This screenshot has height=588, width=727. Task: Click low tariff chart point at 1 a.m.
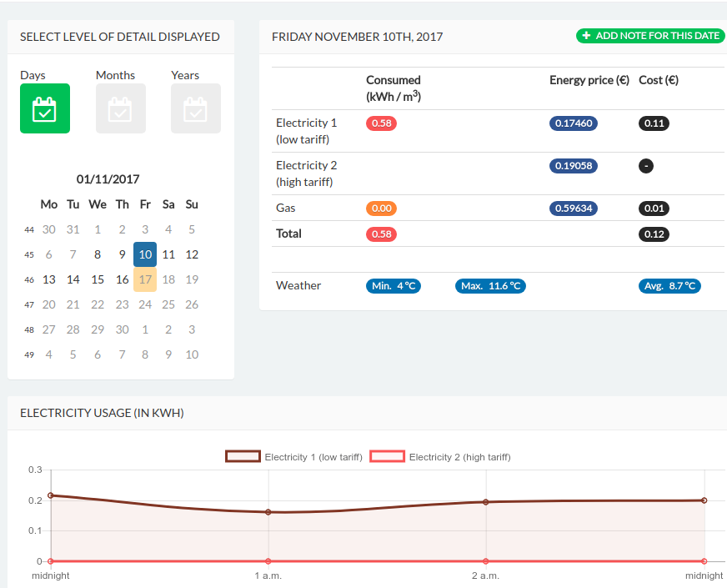pyautogui.click(x=268, y=512)
